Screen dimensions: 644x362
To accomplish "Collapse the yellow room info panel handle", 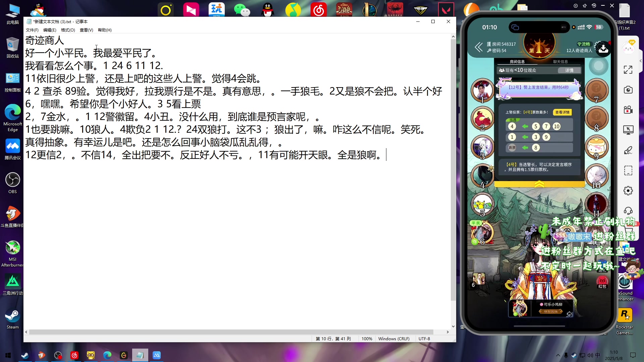I will (539, 184).
